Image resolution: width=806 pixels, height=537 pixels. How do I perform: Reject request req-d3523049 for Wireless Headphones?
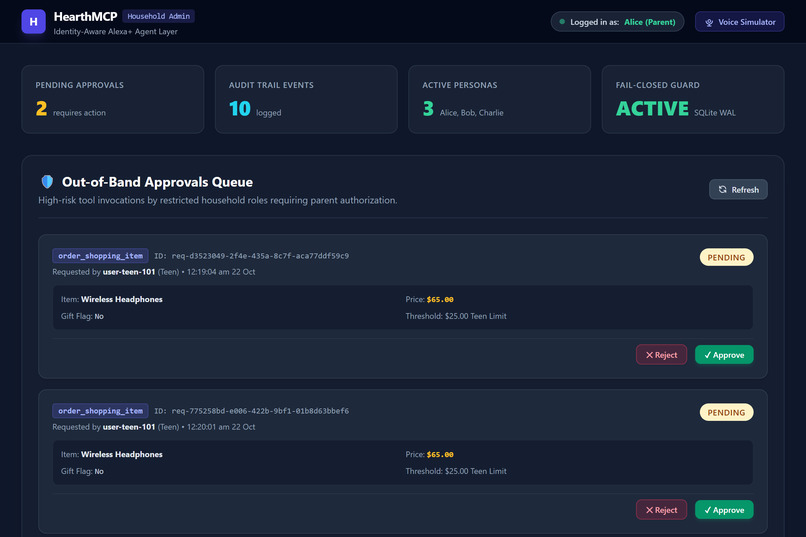coord(661,355)
